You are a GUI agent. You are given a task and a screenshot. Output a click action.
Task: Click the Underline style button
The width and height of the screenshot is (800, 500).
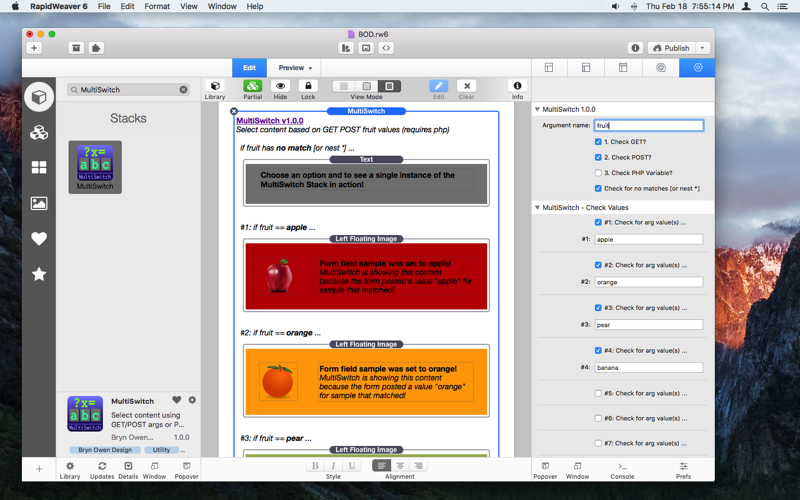(x=352, y=465)
